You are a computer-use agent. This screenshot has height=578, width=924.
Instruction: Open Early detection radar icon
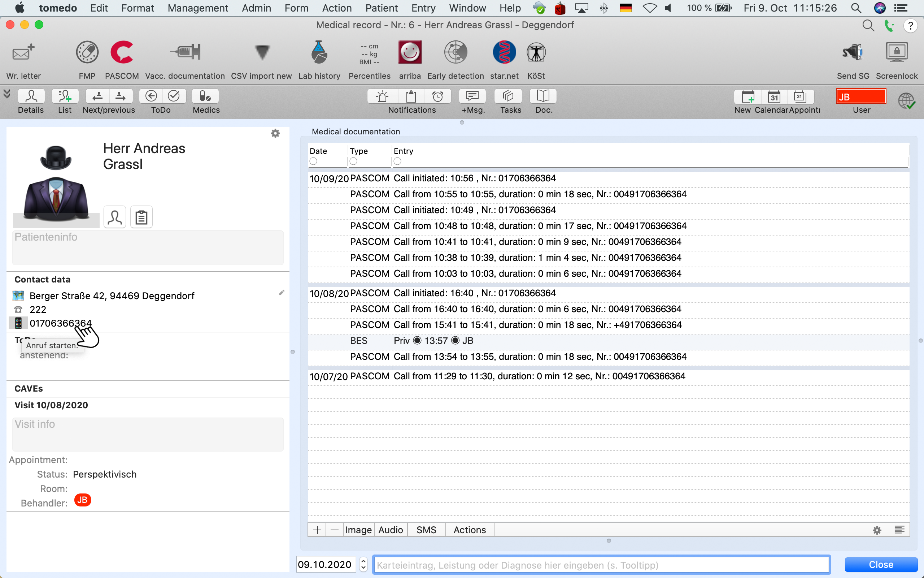click(x=456, y=52)
